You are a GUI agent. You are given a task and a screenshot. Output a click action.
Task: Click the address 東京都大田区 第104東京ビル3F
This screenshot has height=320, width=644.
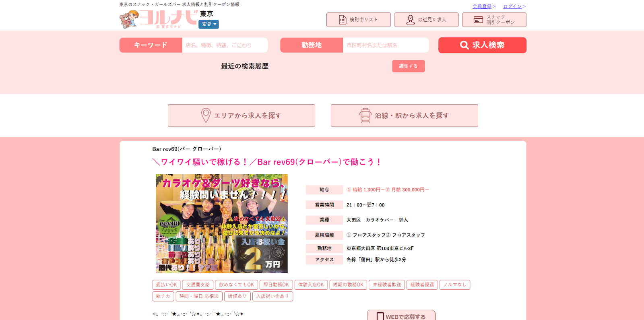380,248
